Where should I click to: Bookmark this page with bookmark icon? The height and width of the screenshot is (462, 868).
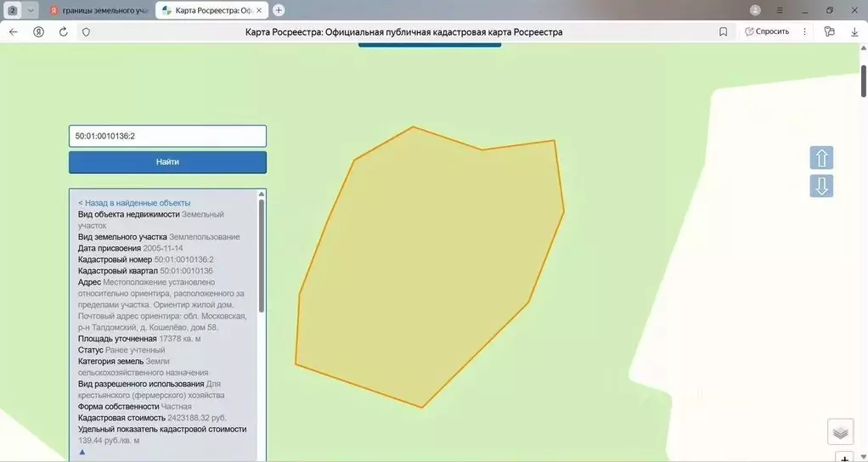click(x=723, y=32)
